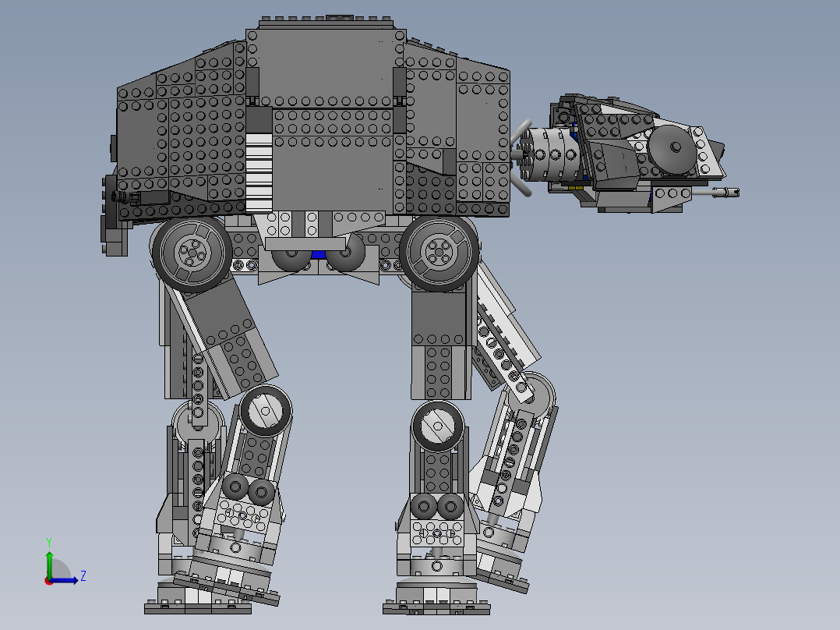Select the twin ankle cylinders on the rear leg
Viewport: 840px width, 630px height.
coord(249,490)
